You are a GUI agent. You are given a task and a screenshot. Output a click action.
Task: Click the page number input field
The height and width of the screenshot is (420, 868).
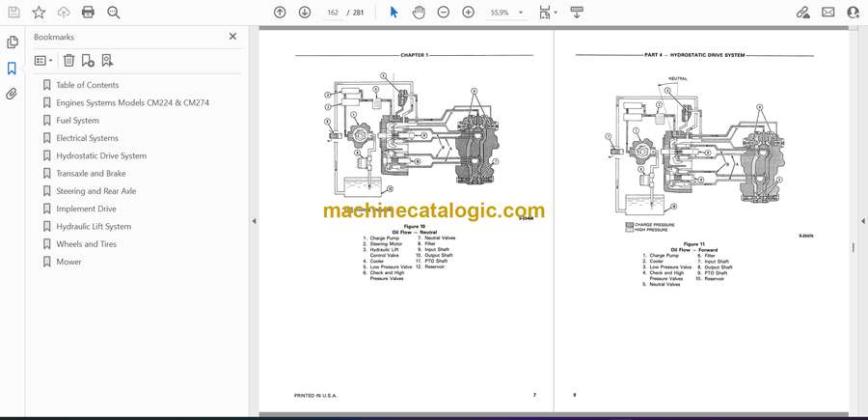pos(333,13)
